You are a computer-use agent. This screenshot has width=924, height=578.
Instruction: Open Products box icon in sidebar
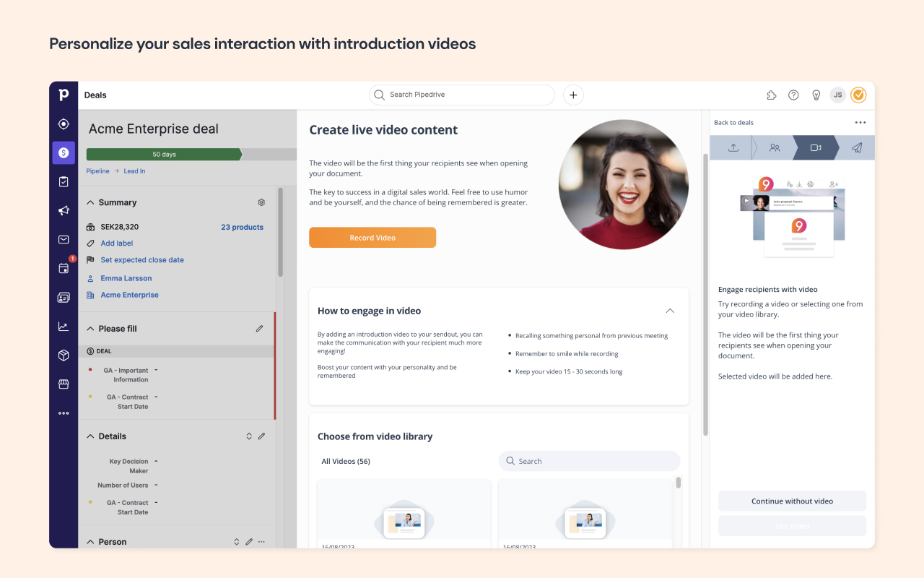[64, 355]
